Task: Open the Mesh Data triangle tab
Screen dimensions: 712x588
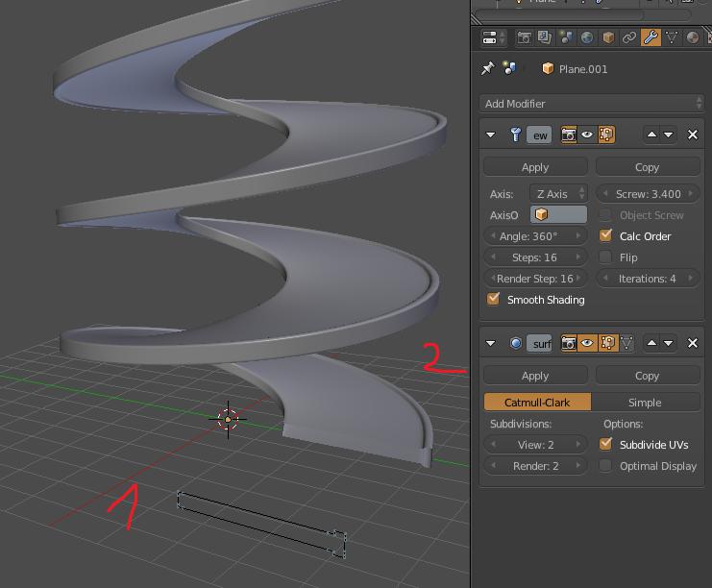Action: coord(672,38)
